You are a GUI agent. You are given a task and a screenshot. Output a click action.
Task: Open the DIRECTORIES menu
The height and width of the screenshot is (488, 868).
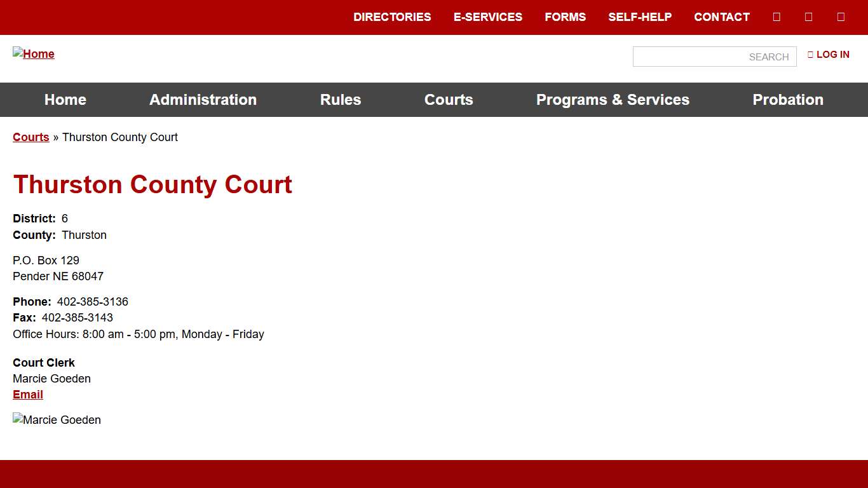(392, 17)
